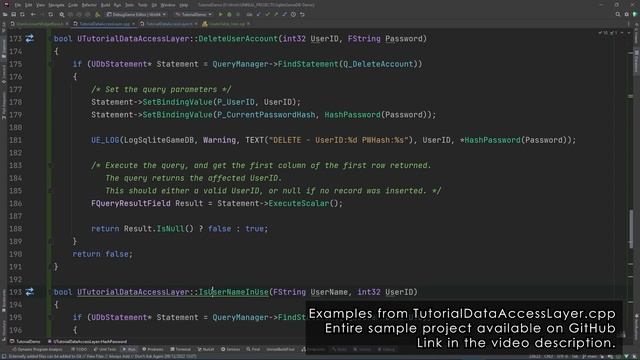The height and width of the screenshot is (360, 640).
Task: Click Q_DeleteAccount on line 175
Action: (378, 64)
